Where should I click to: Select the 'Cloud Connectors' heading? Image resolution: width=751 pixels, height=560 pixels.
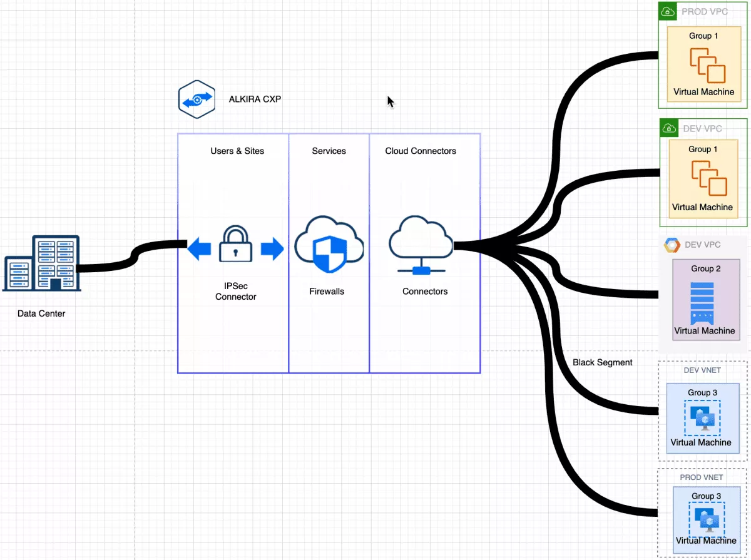[x=421, y=151]
